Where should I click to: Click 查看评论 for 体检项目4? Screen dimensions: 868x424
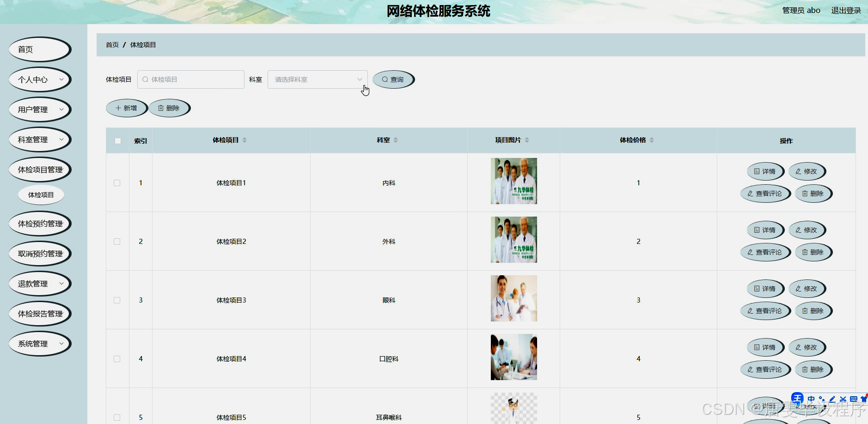click(765, 369)
